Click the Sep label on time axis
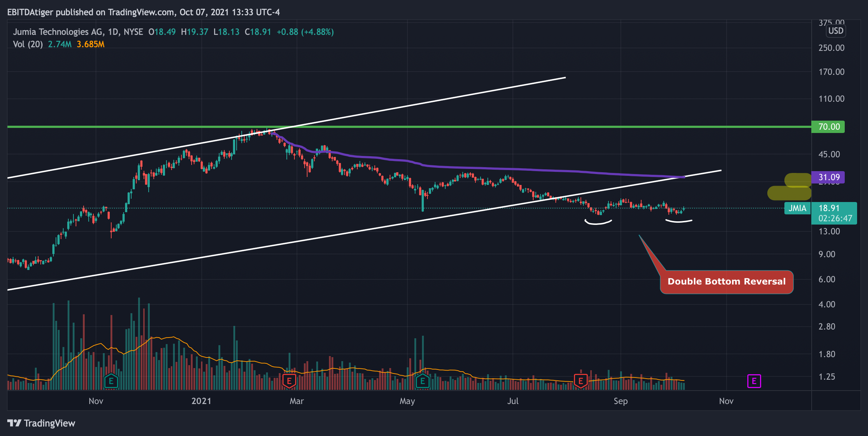 pos(620,401)
